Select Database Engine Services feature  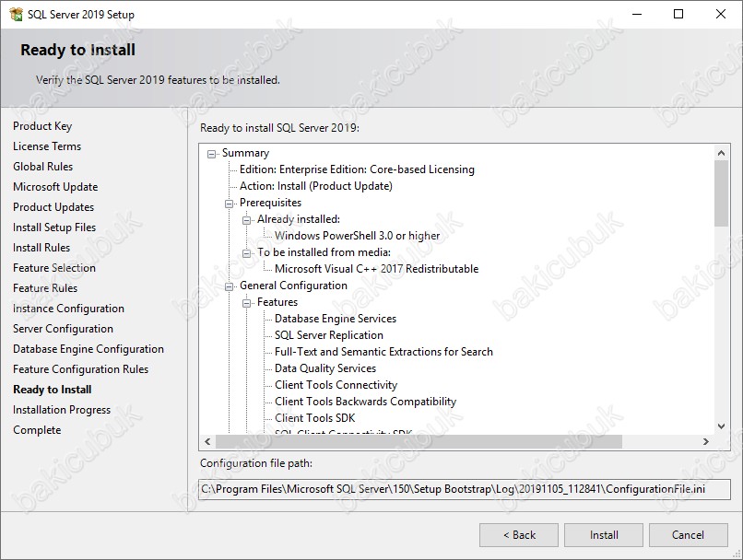(336, 319)
